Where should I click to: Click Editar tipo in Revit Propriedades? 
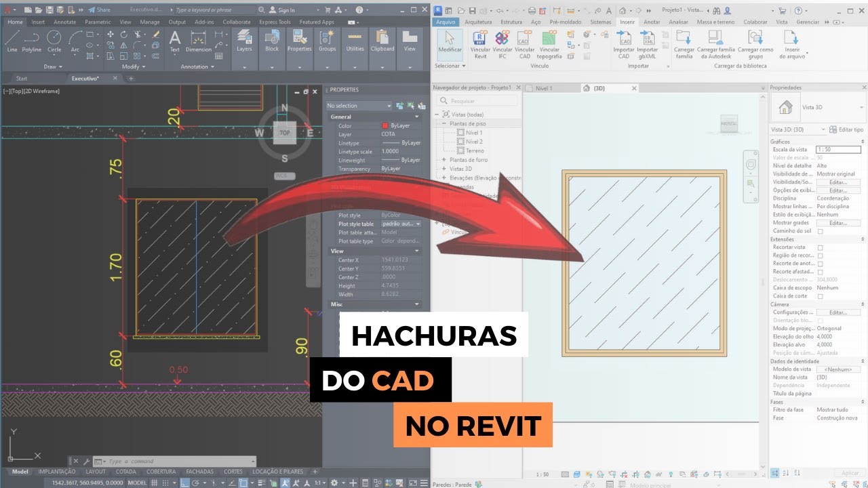[x=847, y=129]
